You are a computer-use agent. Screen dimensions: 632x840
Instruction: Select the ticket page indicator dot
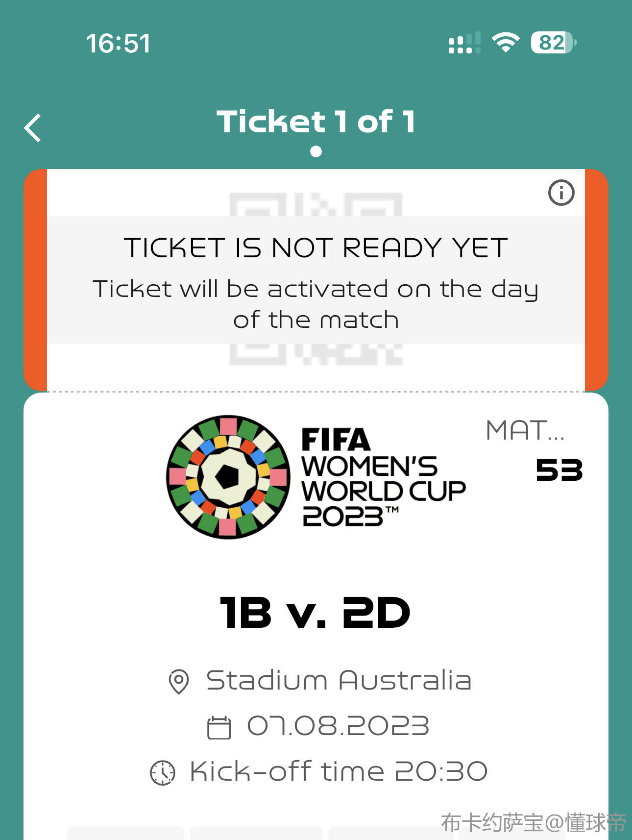tap(316, 151)
